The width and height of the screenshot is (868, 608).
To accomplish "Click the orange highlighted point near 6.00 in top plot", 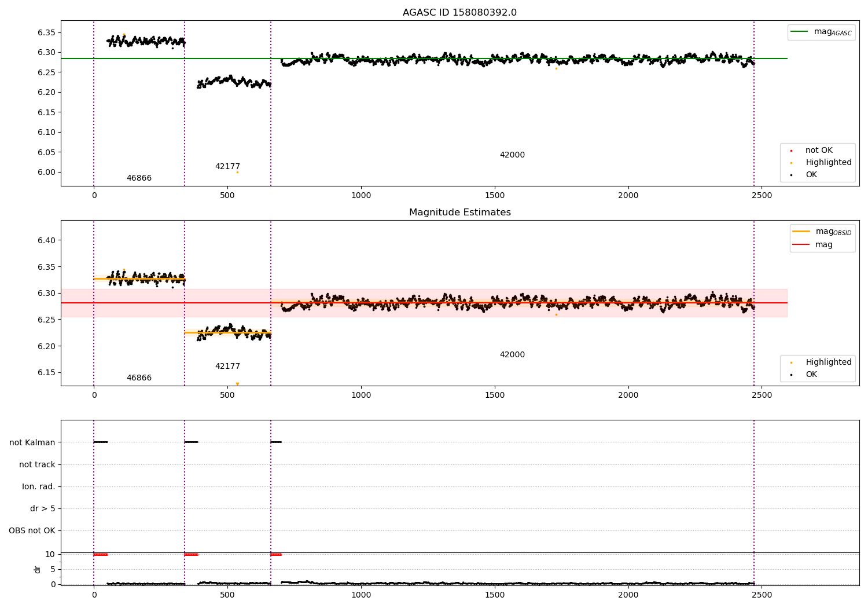I will pos(237,172).
